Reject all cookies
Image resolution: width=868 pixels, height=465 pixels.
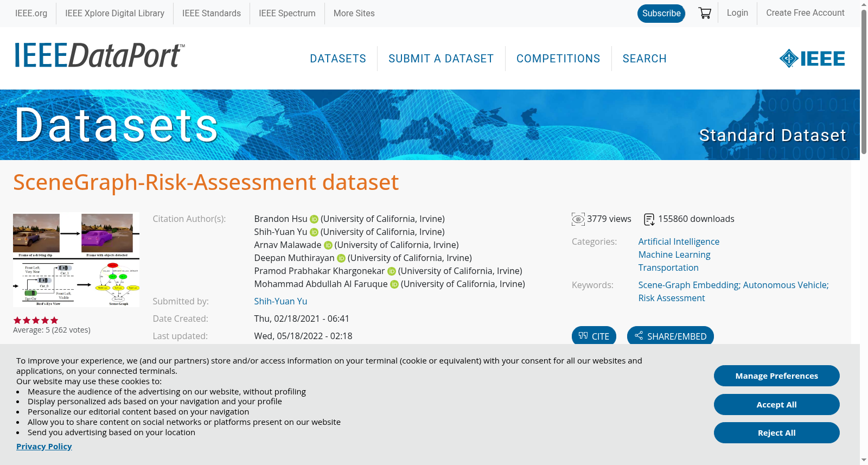click(777, 432)
